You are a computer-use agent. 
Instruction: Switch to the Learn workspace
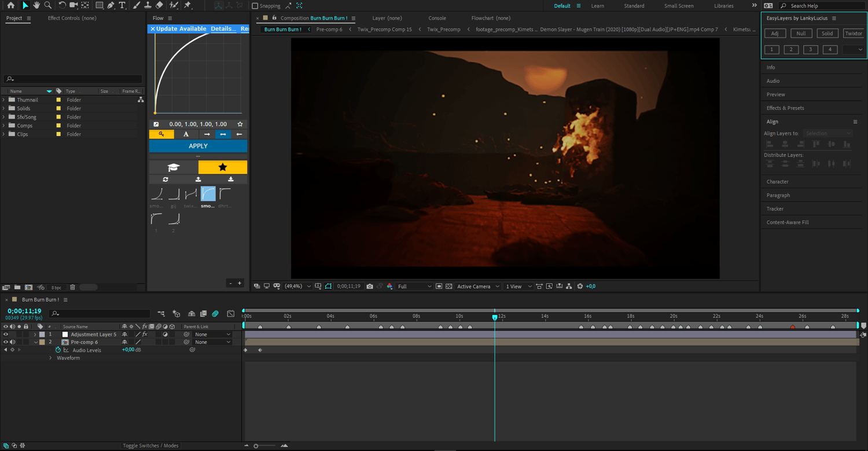click(x=598, y=6)
